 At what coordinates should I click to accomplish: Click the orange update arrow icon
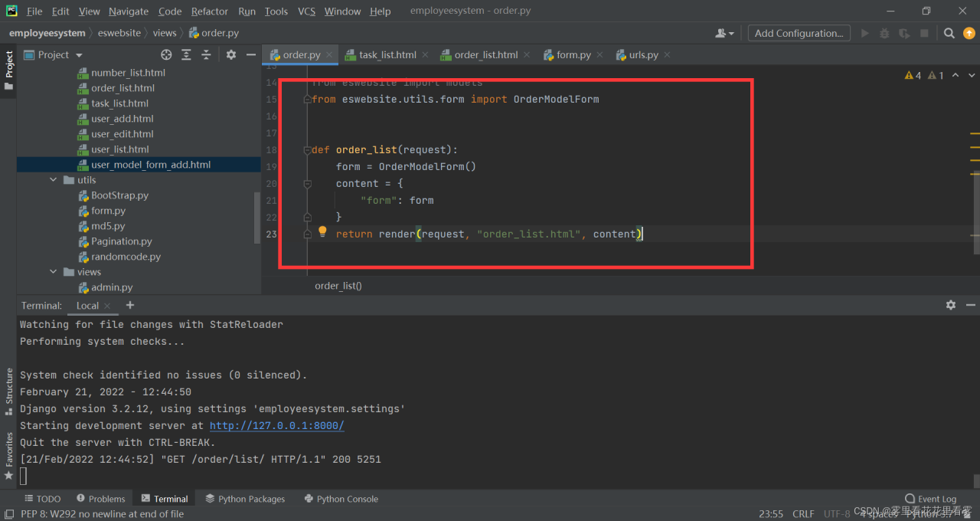(969, 33)
